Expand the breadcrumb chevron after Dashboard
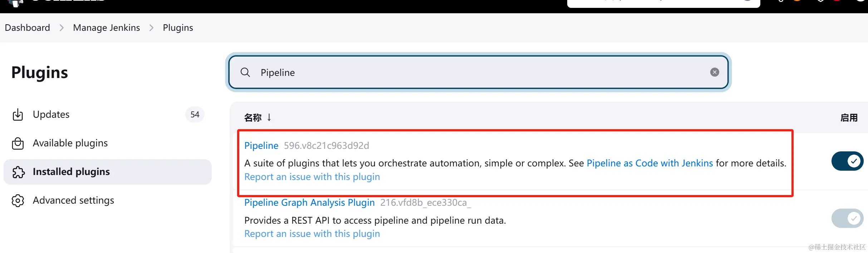The image size is (868, 253). click(x=62, y=28)
